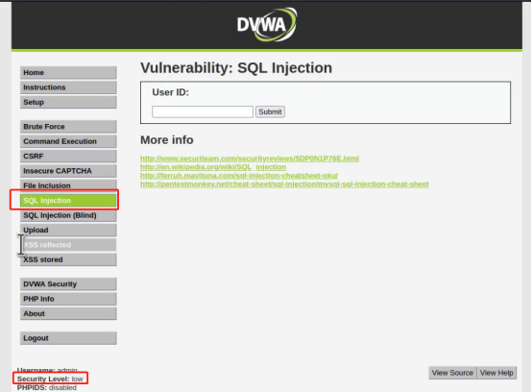Click the 'Security Level: low' status text

tap(50, 379)
